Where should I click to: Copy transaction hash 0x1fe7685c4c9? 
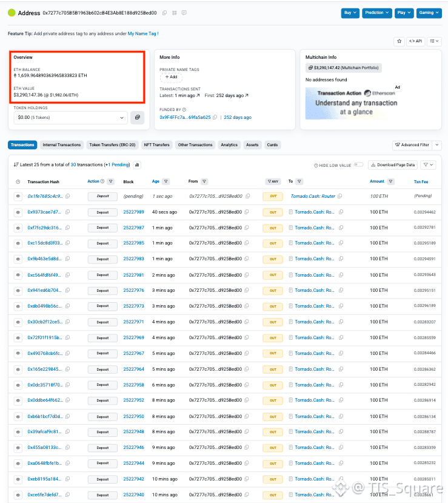tap(68, 196)
